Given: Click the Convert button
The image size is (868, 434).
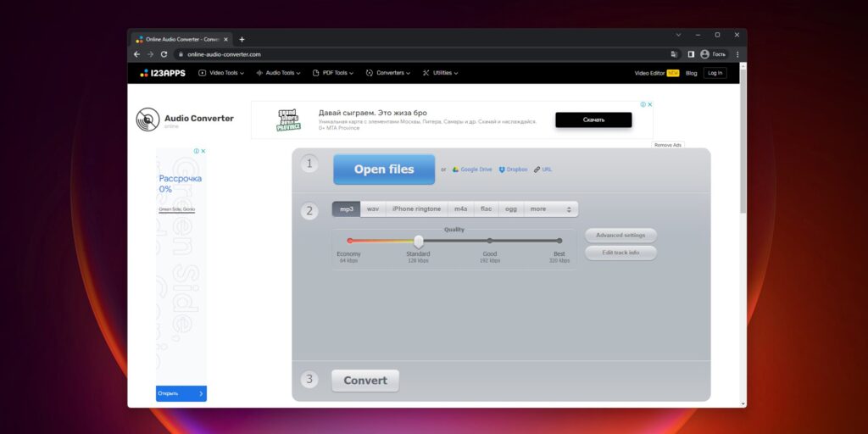Looking at the screenshot, I should 365,381.
